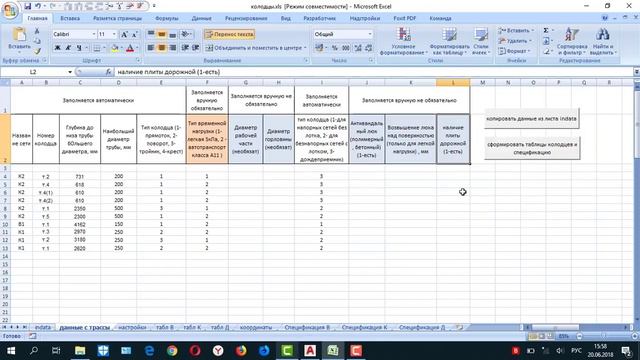The height and width of the screenshot is (360, 640).
Task: Click Decrease Indent icon
Action: pyautogui.click(x=185, y=48)
